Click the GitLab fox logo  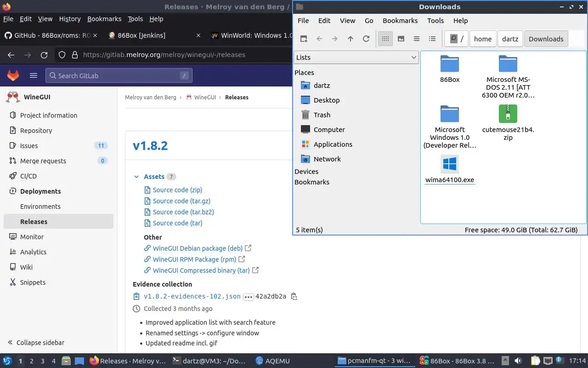pos(13,75)
